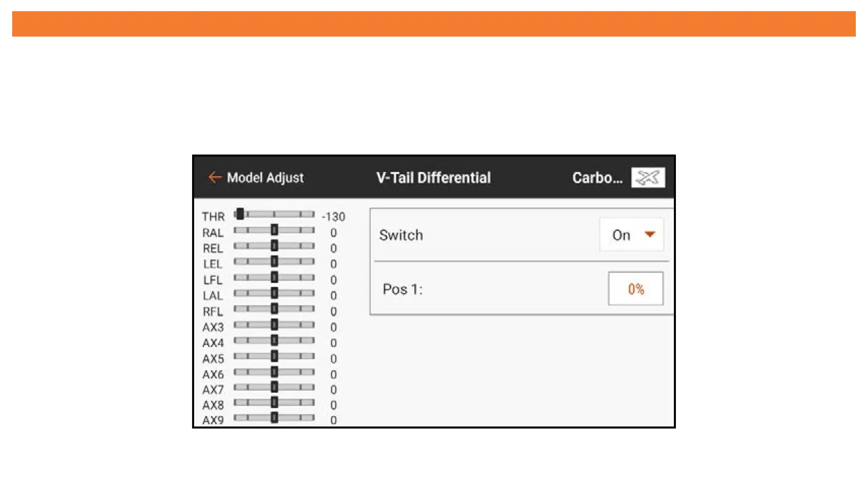Click the AX5 channel slider handle
The width and height of the screenshot is (868, 488).
[x=274, y=356]
